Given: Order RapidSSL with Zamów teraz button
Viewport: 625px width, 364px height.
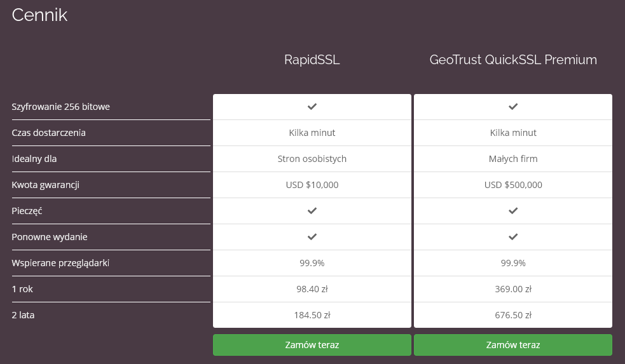Looking at the screenshot, I should tap(312, 345).
